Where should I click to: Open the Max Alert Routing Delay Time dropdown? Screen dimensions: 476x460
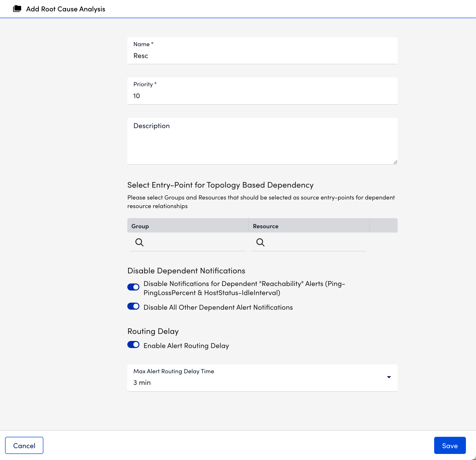point(262,378)
